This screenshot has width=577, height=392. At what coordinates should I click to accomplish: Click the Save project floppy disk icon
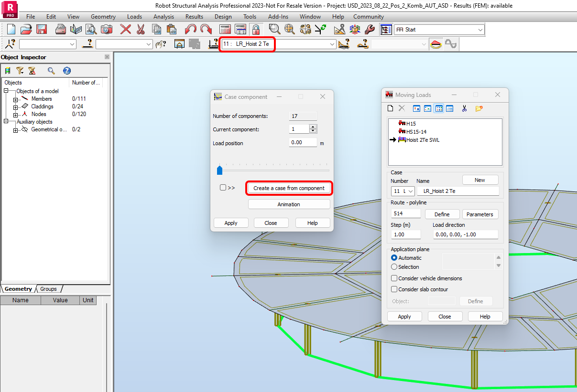pos(42,30)
